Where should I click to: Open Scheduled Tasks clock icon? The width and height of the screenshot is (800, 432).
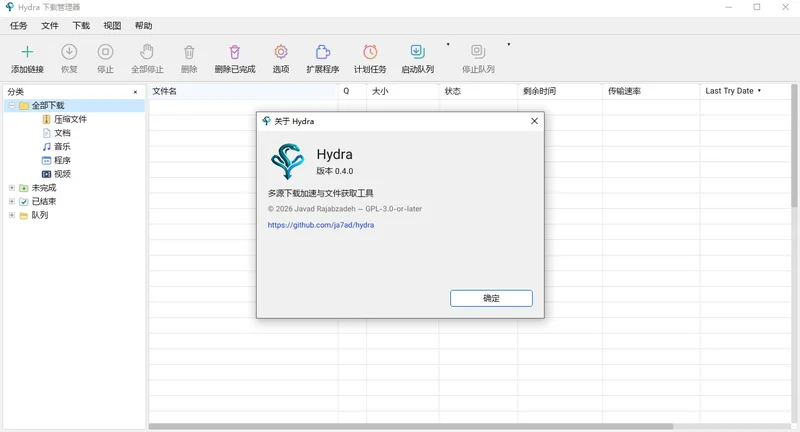pyautogui.click(x=370, y=52)
